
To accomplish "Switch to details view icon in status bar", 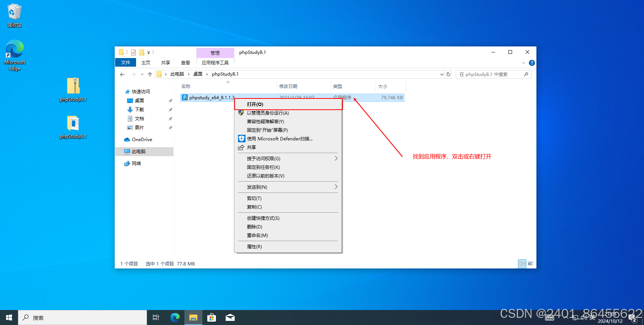I will tap(523, 264).
